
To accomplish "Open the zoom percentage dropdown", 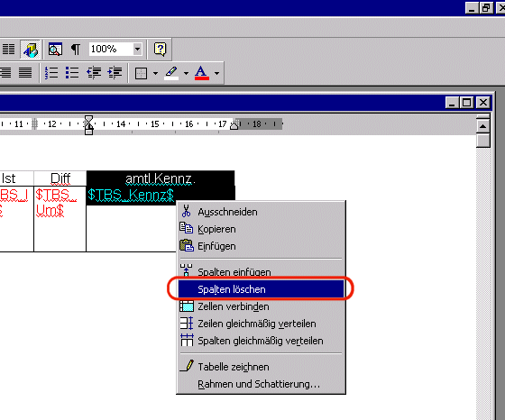I will tap(137, 50).
